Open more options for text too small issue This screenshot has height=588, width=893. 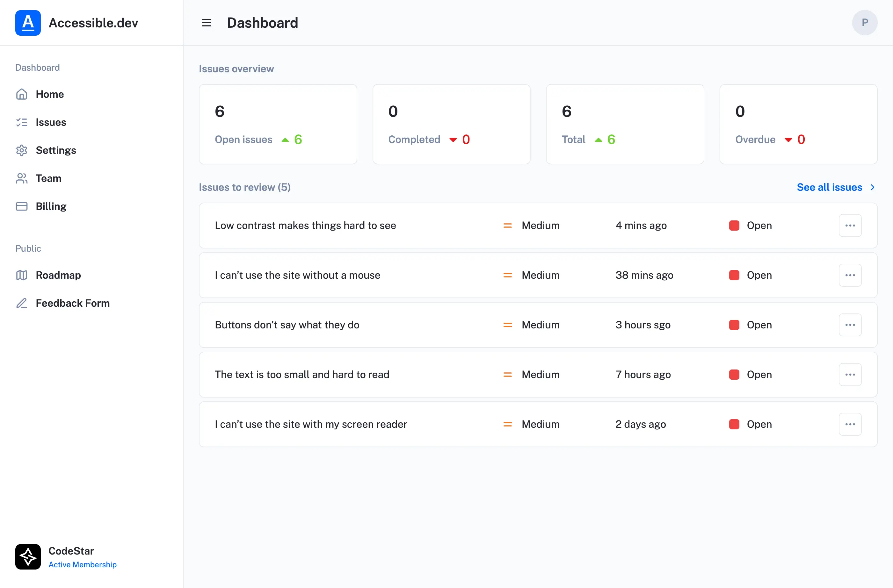coord(850,375)
